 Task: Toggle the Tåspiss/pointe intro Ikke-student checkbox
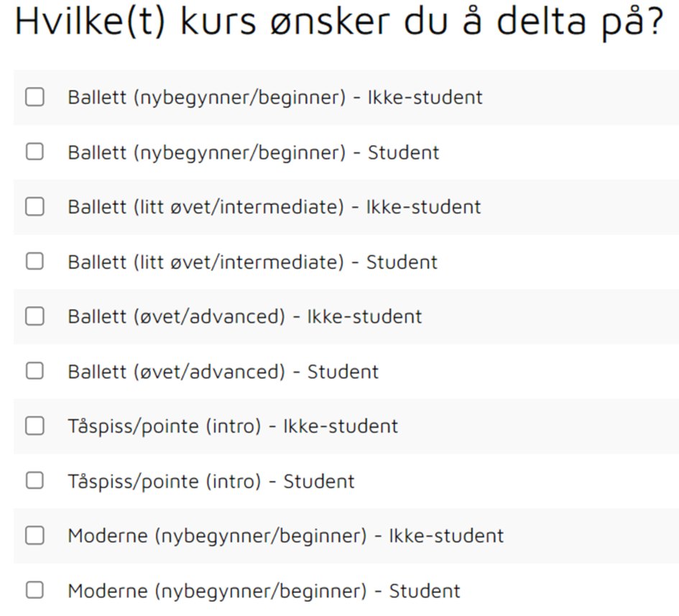click(34, 426)
